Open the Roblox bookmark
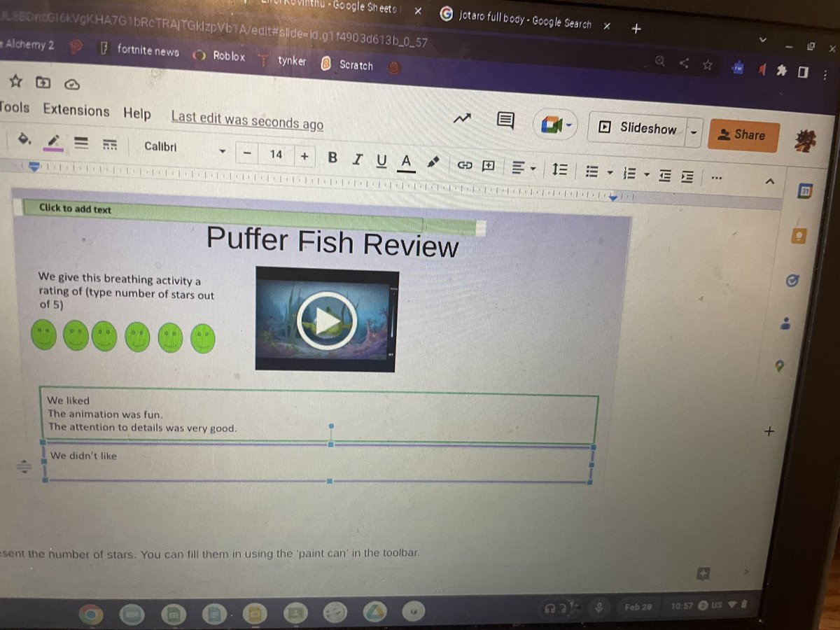 [x=220, y=55]
